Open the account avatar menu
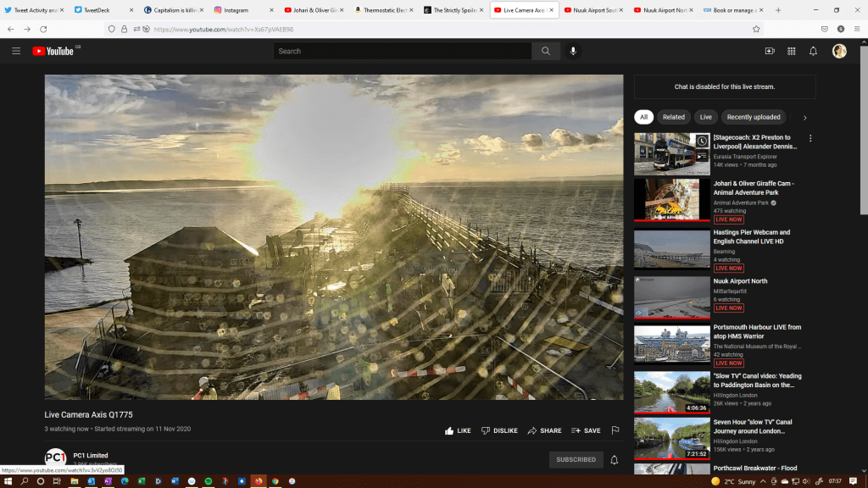Screen dimensions: 868x488 pos(839,51)
